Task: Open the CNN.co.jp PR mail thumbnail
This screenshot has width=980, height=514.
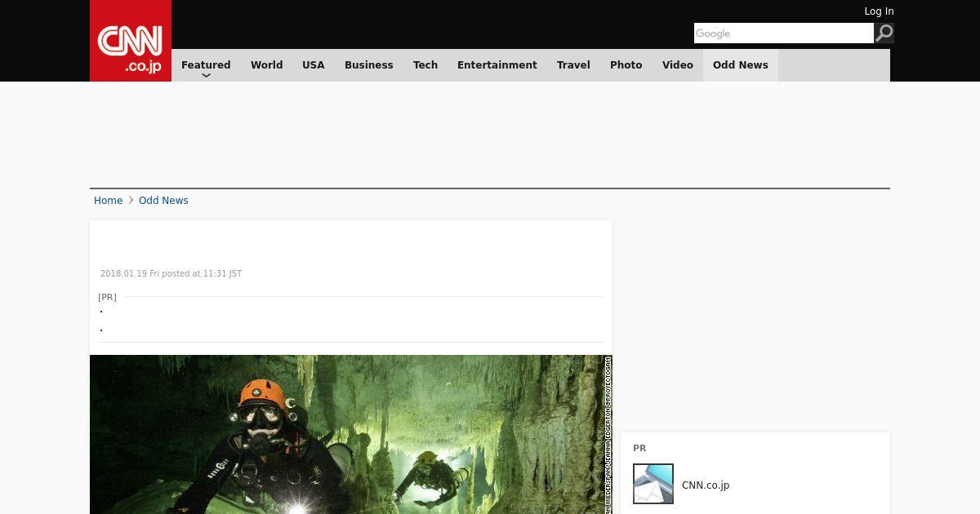Action: [653, 484]
